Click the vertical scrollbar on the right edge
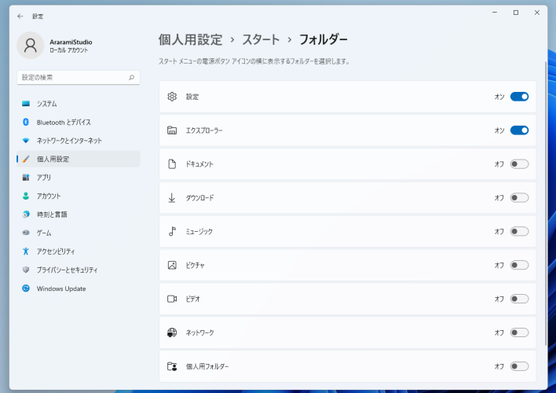Viewport: 556px width, 393px height. [x=545, y=203]
